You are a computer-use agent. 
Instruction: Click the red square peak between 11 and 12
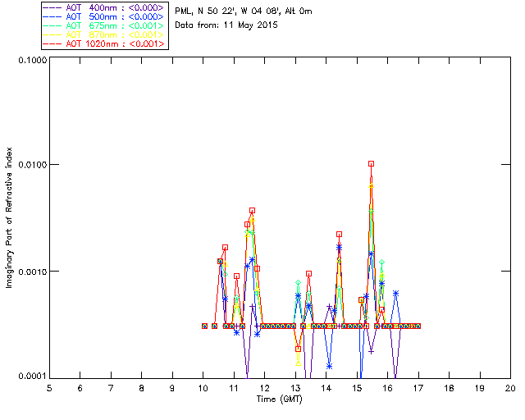tap(252, 211)
